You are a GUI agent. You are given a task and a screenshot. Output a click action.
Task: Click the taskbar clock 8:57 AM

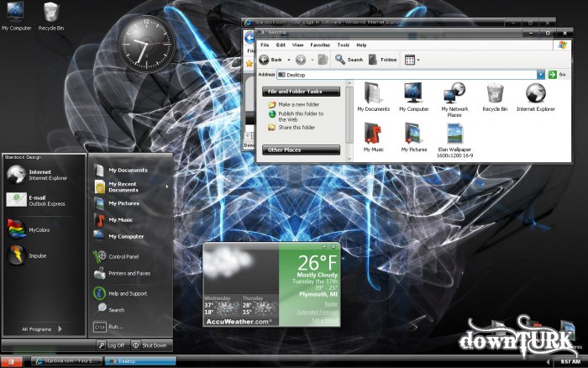coord(570,361)
